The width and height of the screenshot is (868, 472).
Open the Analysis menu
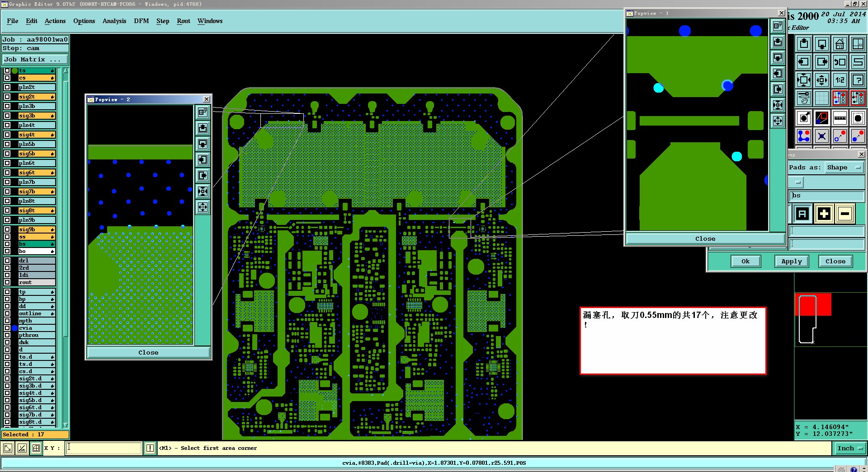click(x=114, y=21)
